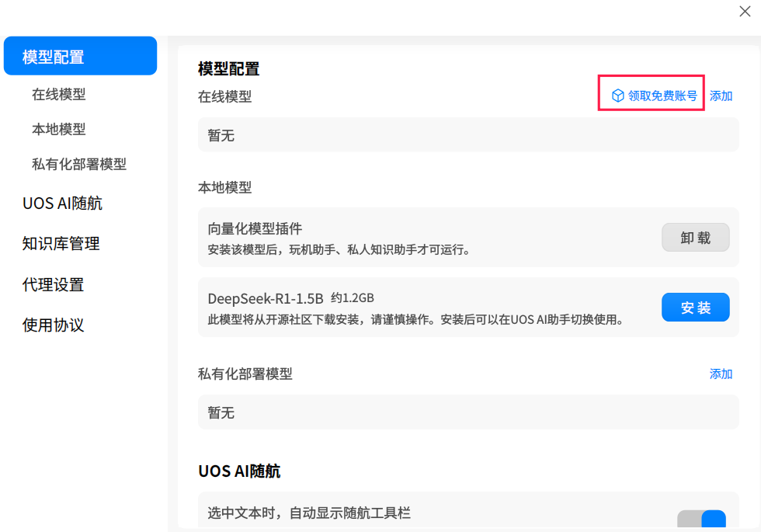Viewport: 761px width, 532px height.
Task: Click the 领取免费账号 link
Action: 662,96
